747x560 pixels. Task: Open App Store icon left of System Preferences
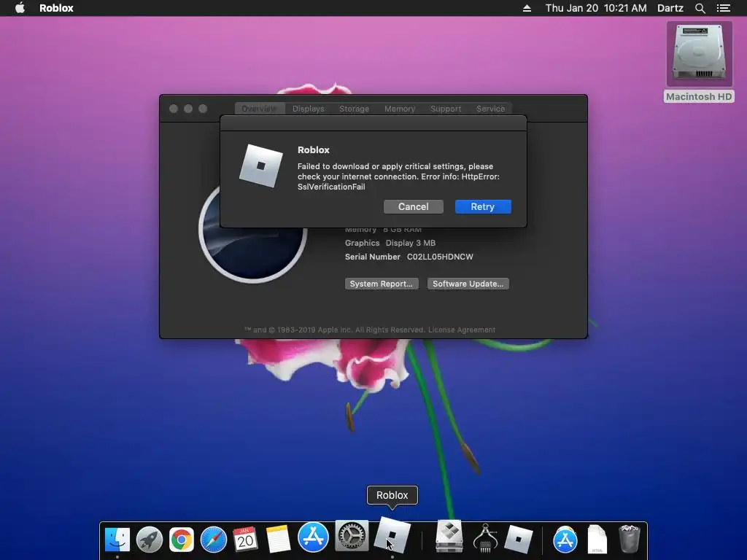(x=313, y=537)
